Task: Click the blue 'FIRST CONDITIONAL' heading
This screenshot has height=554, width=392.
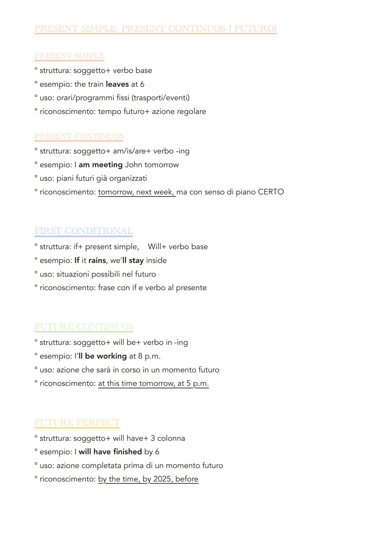Action: click(x=84, y=231)
